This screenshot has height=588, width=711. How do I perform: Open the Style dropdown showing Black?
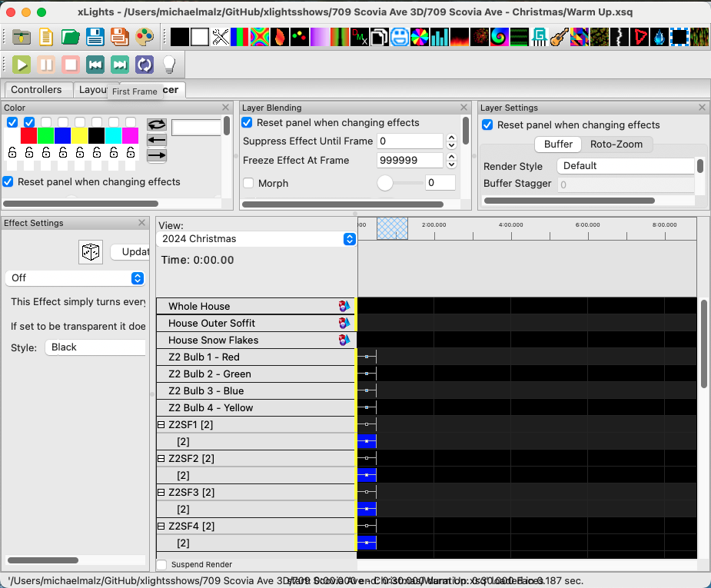tap(95, 347)
